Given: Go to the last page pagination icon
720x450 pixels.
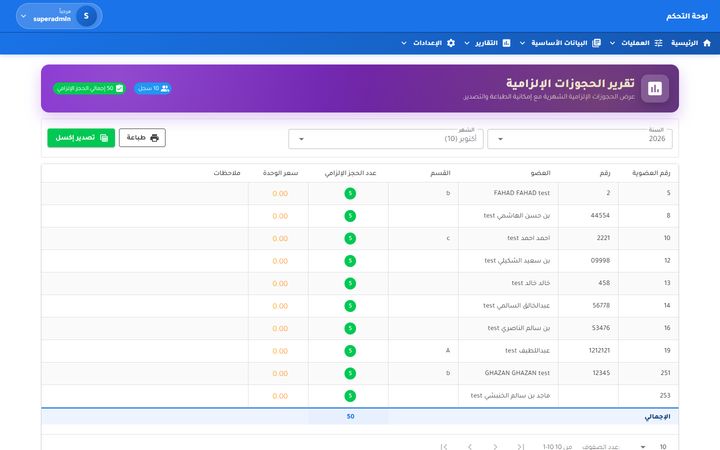Looking at the screenshot, I should pos(444,446).
